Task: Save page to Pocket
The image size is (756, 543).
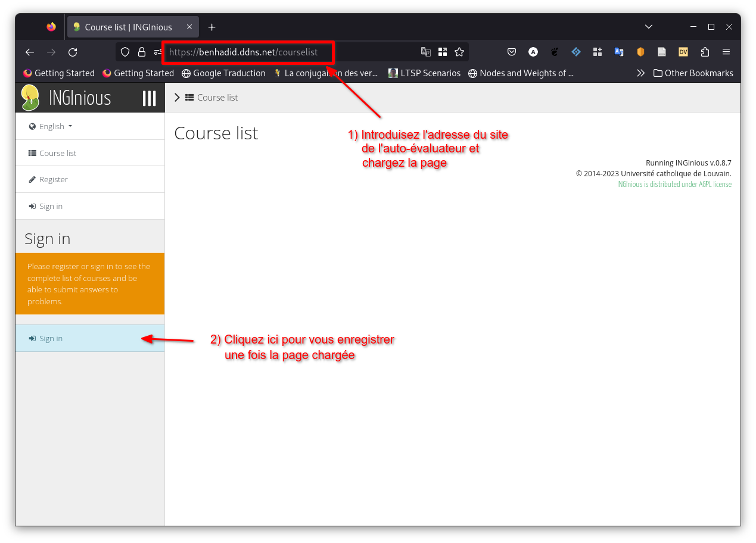Action: pos(512,52)
